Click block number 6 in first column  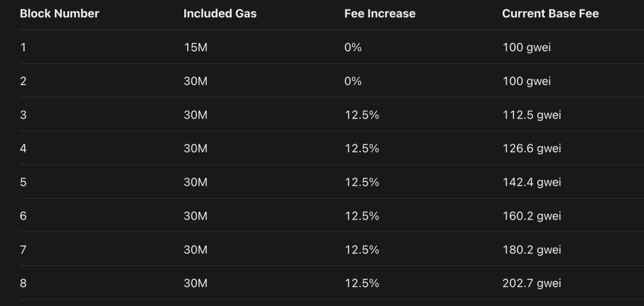(x=23, y=216)
